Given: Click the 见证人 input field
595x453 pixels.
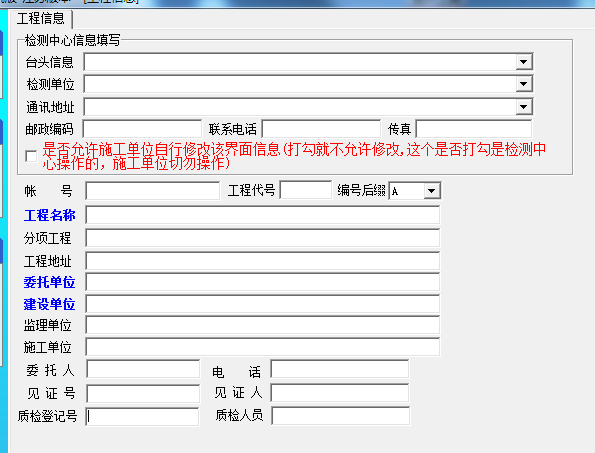Looking at the screenshot, I should (340, 393).
